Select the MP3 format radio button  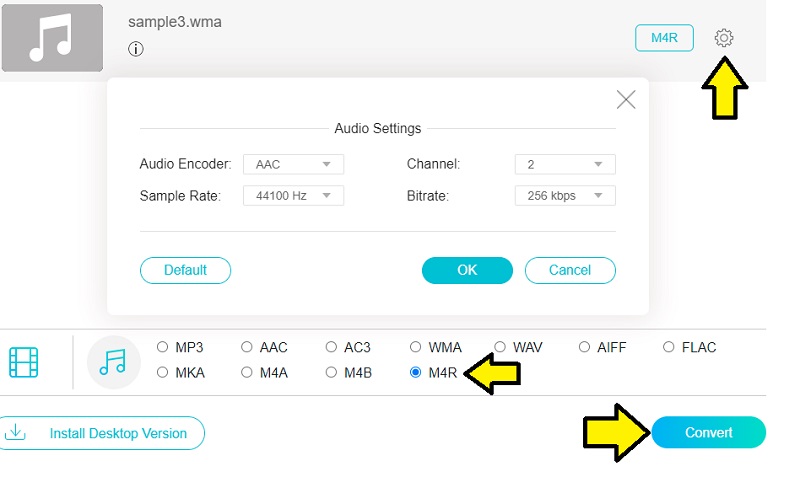click(163, 348)
